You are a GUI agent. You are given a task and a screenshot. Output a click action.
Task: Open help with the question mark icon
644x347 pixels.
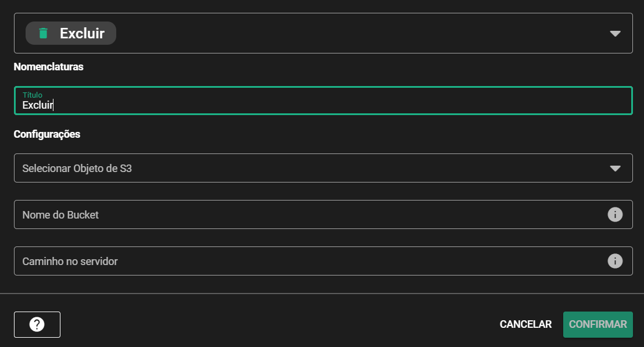37,324
